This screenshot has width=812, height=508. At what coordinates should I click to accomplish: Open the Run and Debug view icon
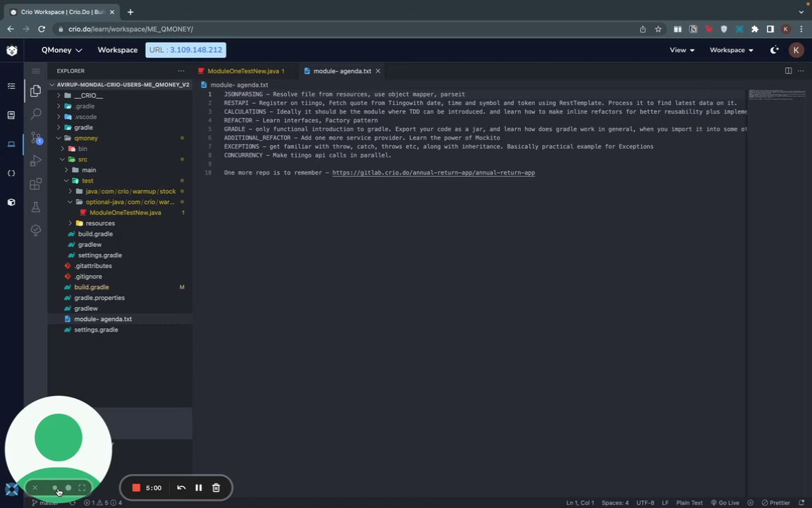coord(36,161)
